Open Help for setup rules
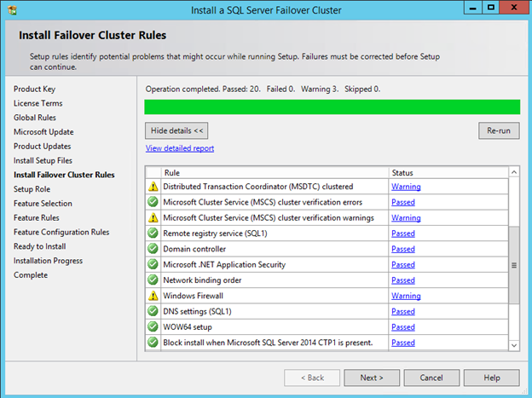The width and height of the screenshot is (532, 398). point(492,378)
